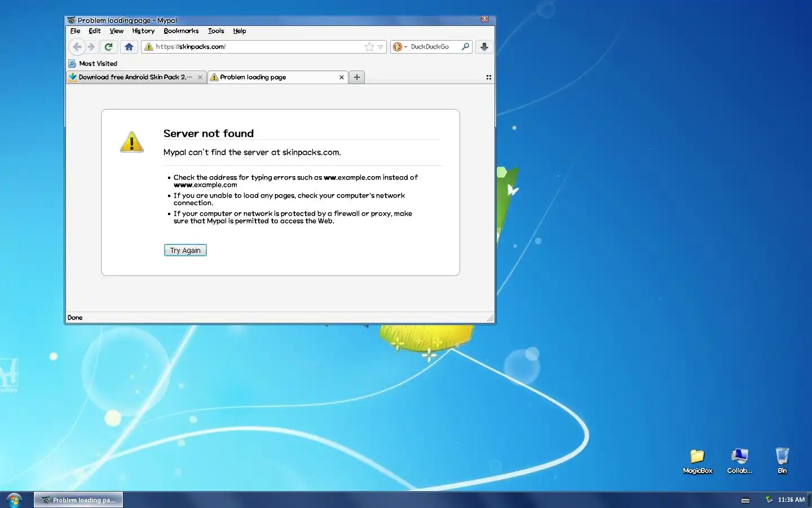Open the home page via the Home icon
This screenshot has width=812, height=508.
(129, 47)
